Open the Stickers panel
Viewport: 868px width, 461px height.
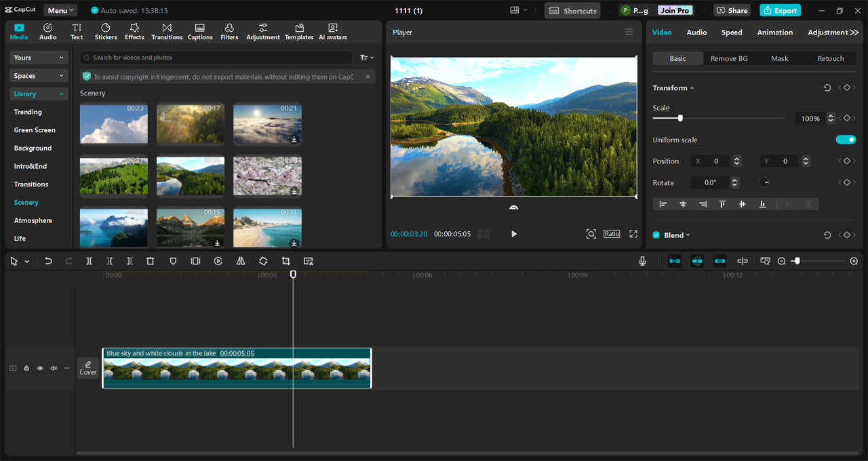coord(106,32)
